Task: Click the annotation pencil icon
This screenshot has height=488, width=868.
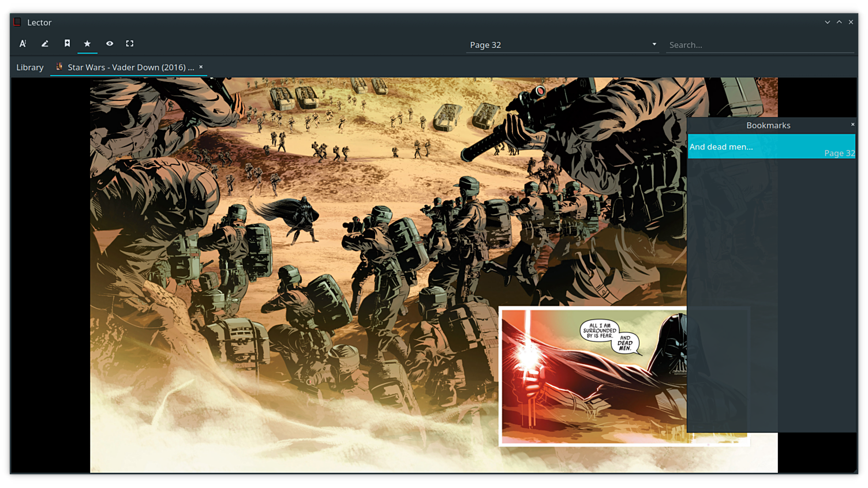Action: (x=45, y=44)
